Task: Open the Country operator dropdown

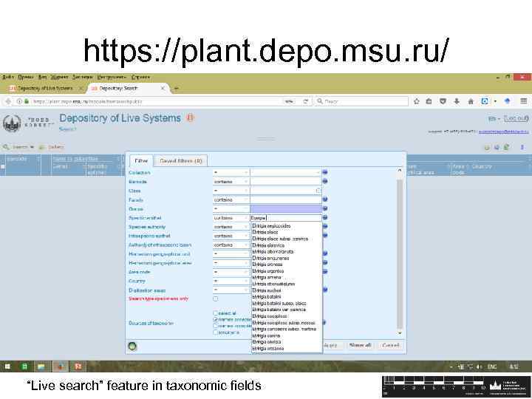Action: click(231, 281)
